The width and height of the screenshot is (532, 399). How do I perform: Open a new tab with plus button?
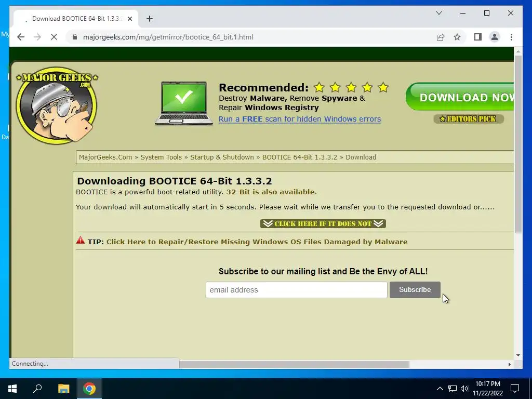pos(150,19)
